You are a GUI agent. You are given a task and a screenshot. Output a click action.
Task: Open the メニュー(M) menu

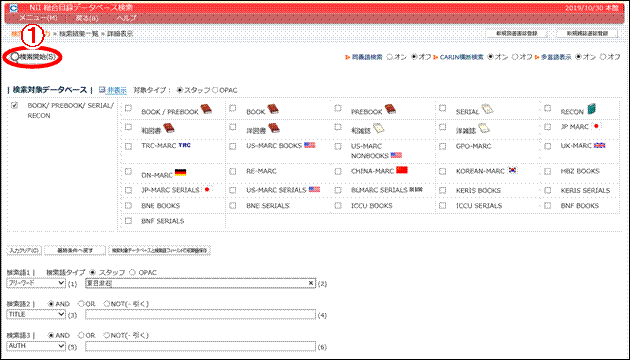[39, 18]
